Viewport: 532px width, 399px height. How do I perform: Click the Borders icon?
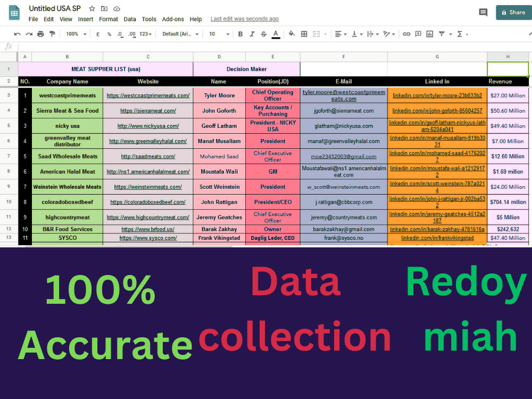304,34
